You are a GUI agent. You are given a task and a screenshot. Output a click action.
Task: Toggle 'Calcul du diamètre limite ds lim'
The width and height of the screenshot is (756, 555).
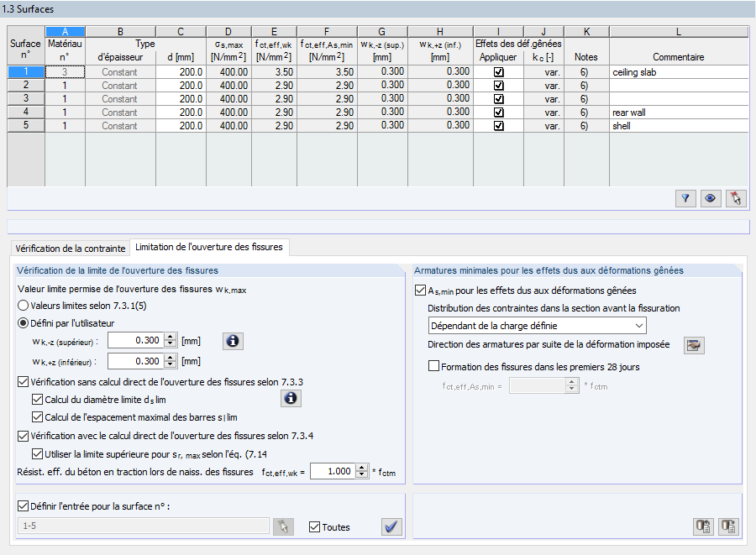37,400
